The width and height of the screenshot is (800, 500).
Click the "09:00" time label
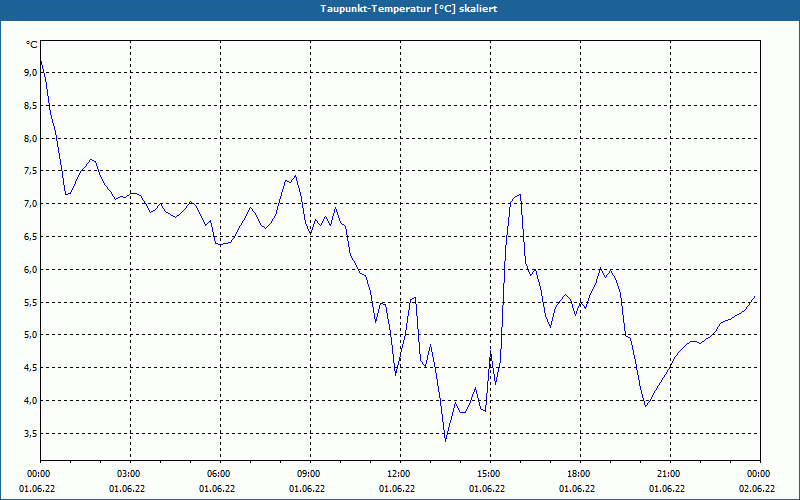click(x=310, y=474)
